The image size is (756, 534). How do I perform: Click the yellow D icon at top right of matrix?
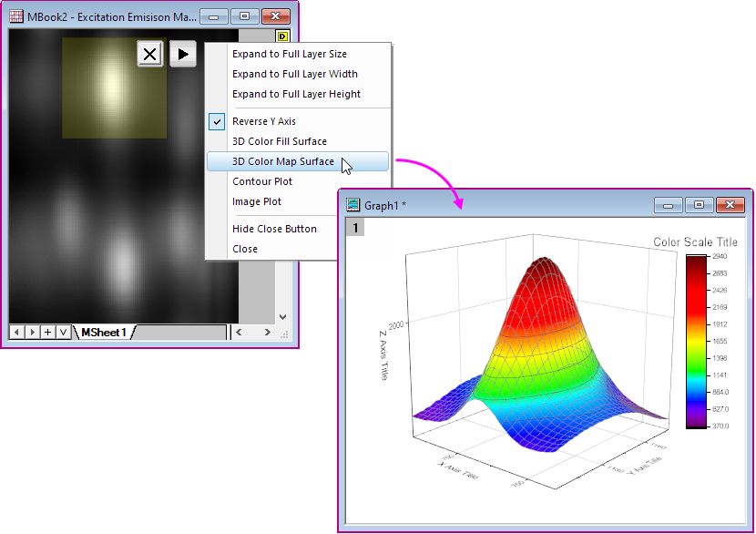[282, 36]
